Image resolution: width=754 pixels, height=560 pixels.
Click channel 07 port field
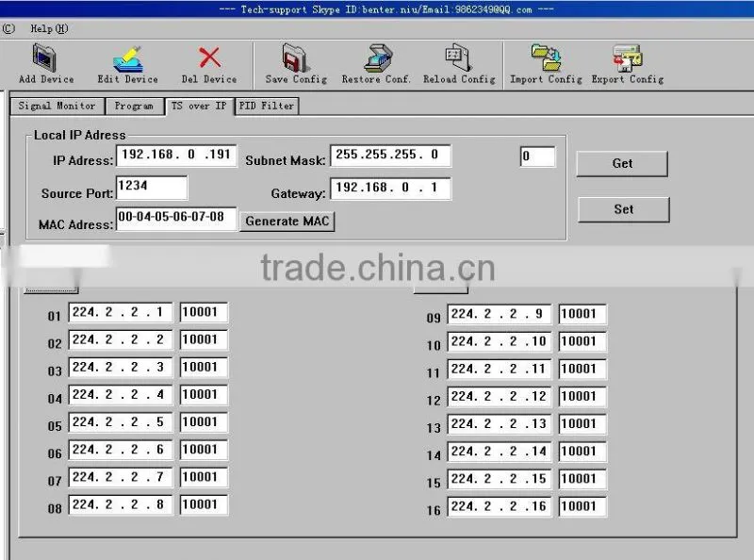pyautogui.click(x=204, y=477)
